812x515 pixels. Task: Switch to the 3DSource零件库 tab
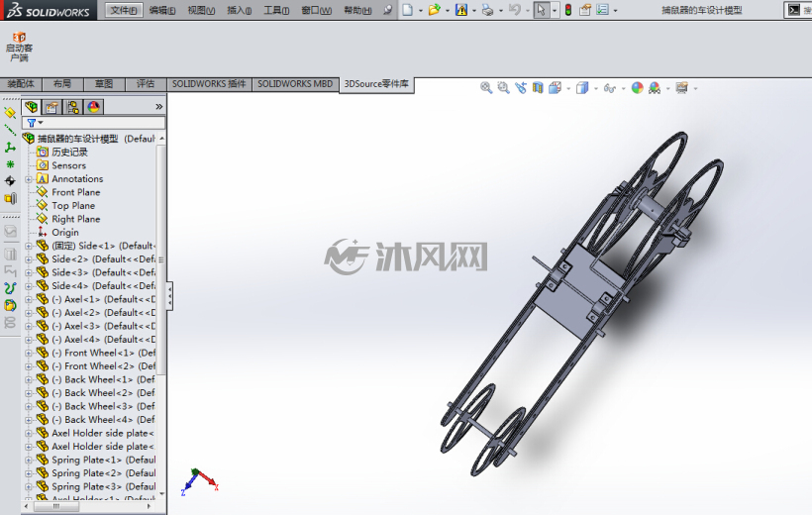[376, 84]
